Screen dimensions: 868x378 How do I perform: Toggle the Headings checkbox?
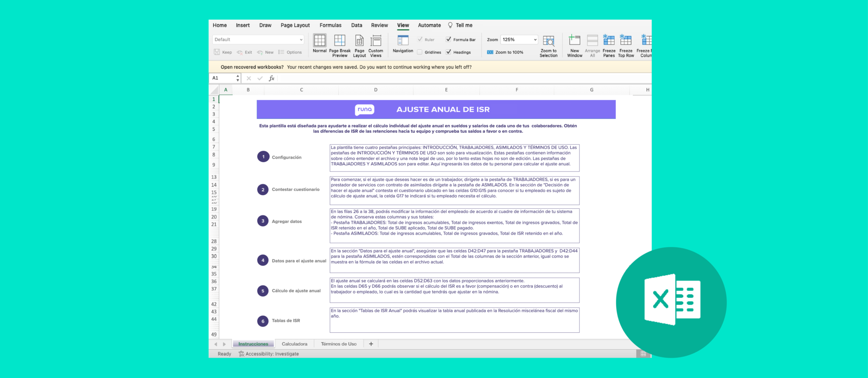tap(448, 52)
